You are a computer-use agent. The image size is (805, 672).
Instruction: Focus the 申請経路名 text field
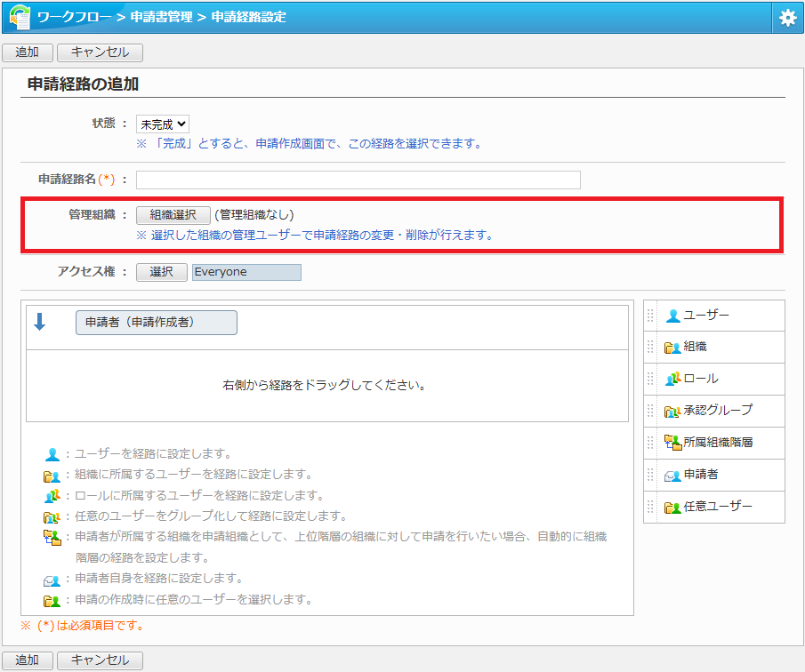point(358,180)
